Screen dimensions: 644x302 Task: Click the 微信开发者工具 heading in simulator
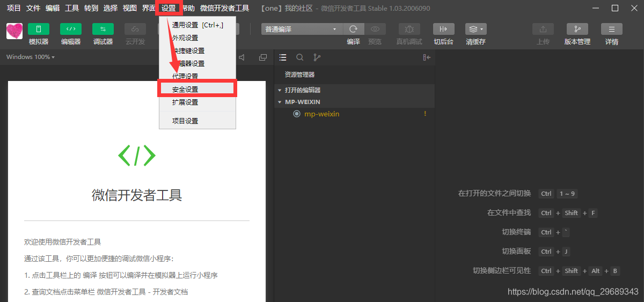(x=137, y=195)
